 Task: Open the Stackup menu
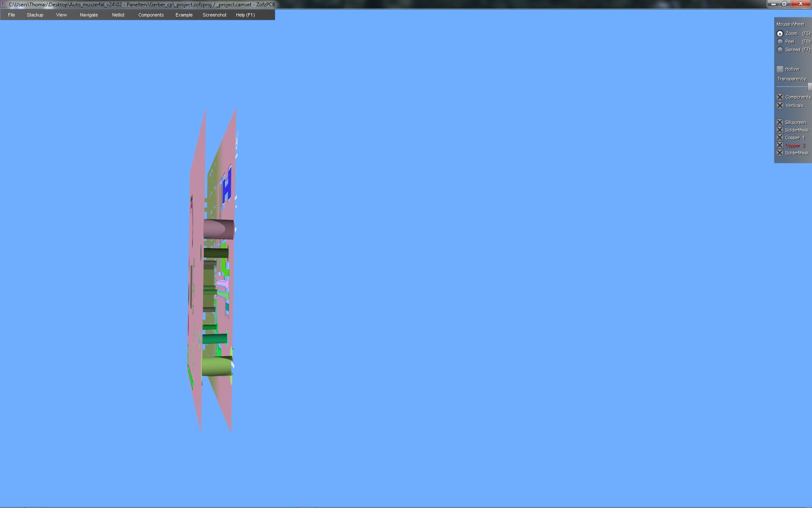pos(35,15)
